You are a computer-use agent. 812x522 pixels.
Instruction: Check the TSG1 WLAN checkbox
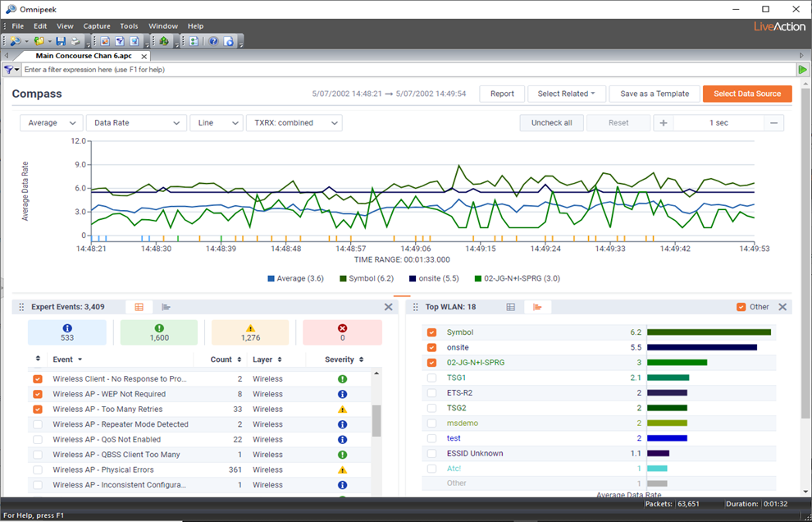(431, 378)
